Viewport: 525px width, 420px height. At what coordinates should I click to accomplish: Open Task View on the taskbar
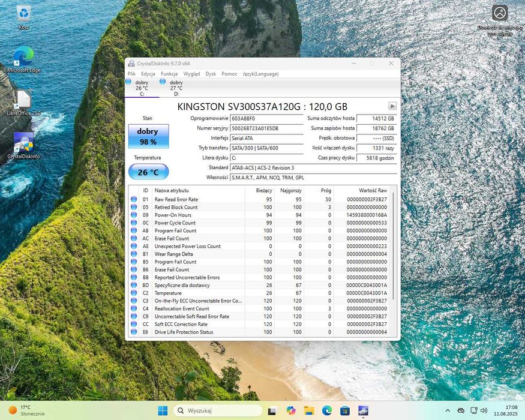(272, 410)
